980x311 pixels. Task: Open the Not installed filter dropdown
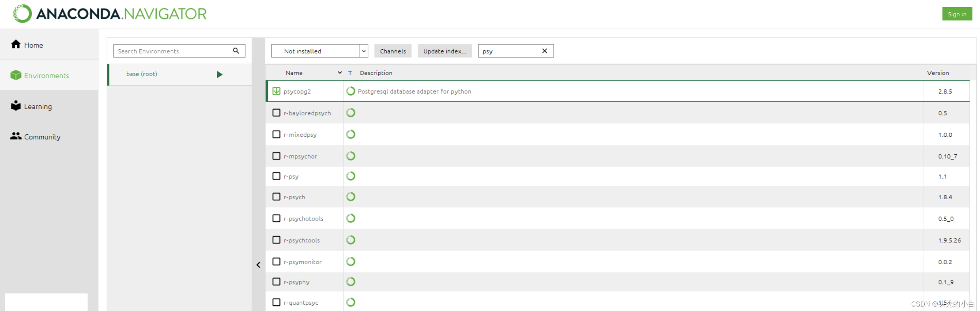[x=319, y=51]
